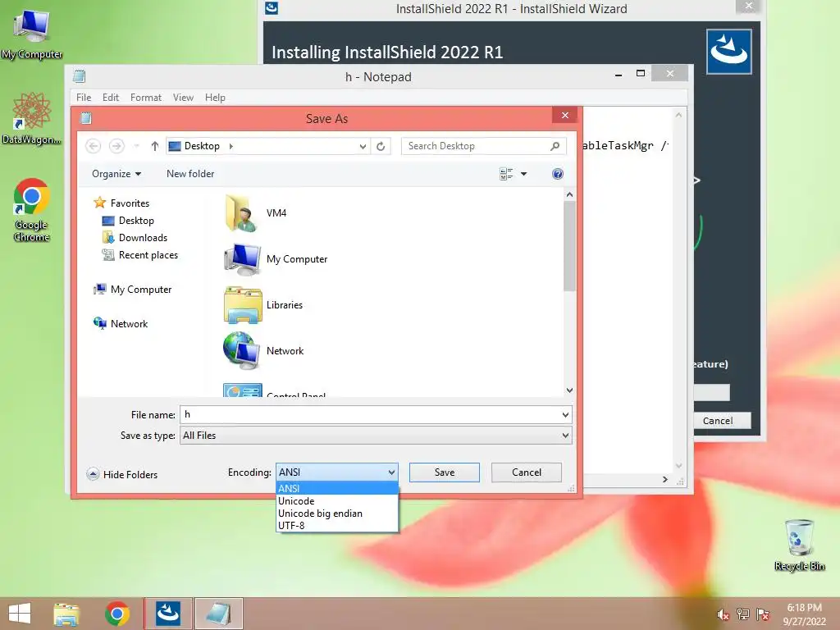
Task: Open the Windows Start button
Action: click(x=20, y=614)
